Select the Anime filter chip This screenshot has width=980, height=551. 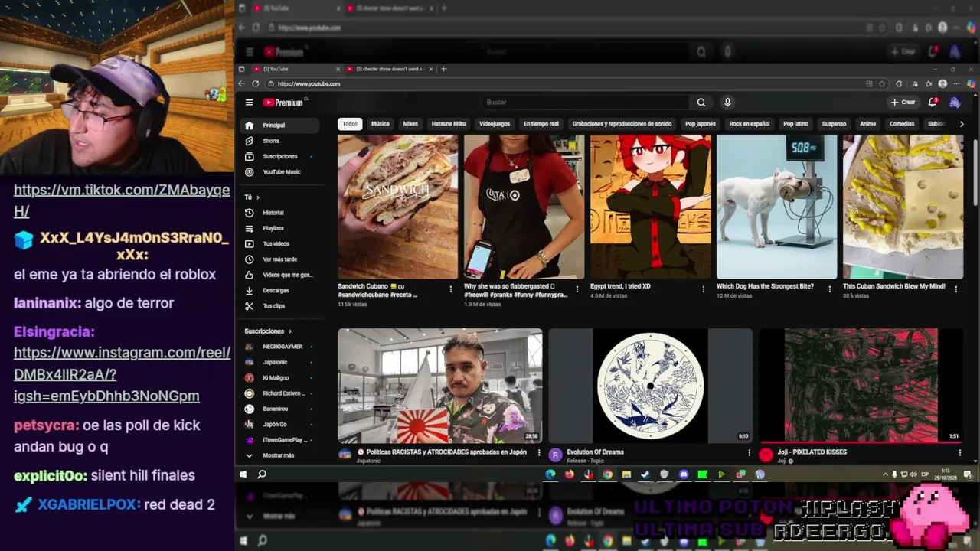[x=867, y=124]
